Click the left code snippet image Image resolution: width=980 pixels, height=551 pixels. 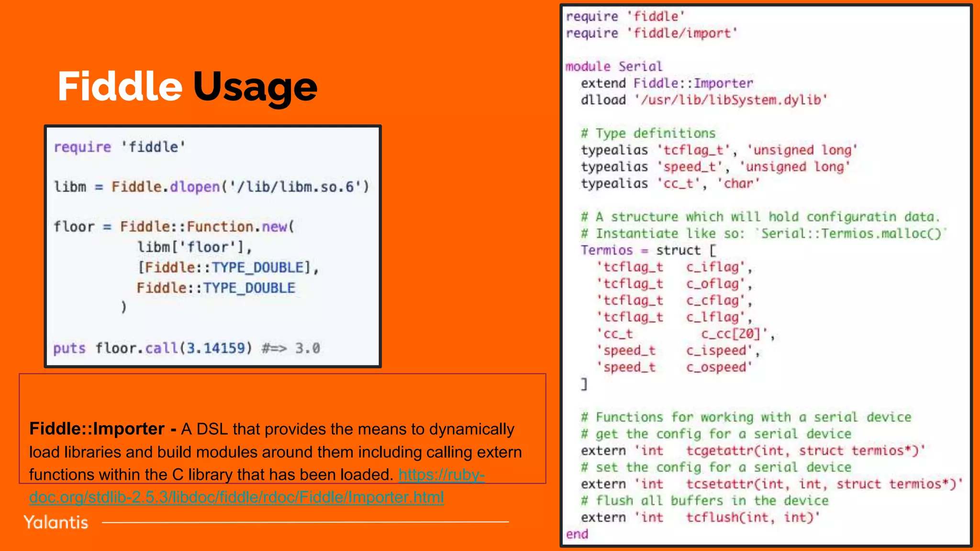(213, 246)
